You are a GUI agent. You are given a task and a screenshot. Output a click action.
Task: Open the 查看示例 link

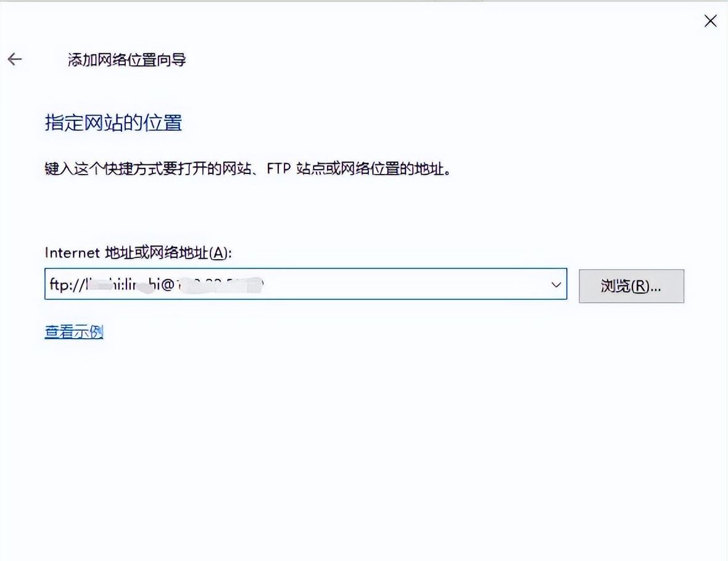click(73, 332)
